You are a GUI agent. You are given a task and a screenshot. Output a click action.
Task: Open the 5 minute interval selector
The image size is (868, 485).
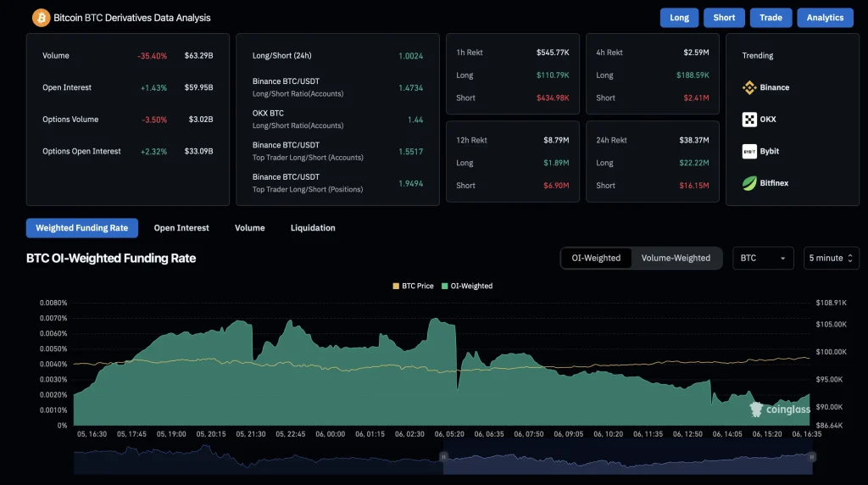[831, 258]
